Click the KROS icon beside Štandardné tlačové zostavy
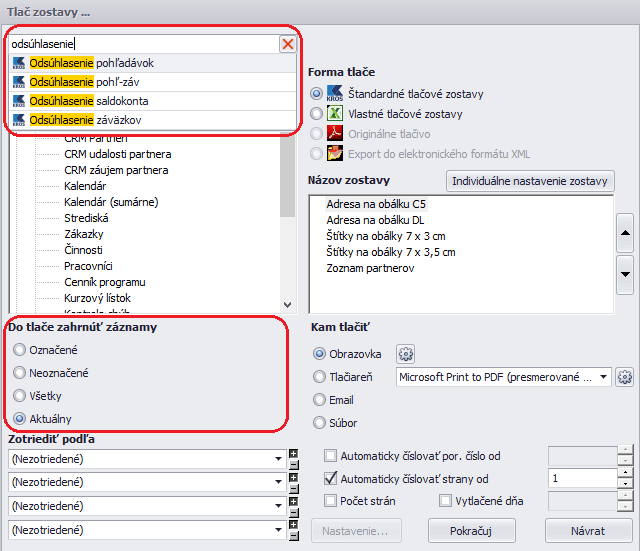This screenshot has width=640, height=551. [335, 93]
